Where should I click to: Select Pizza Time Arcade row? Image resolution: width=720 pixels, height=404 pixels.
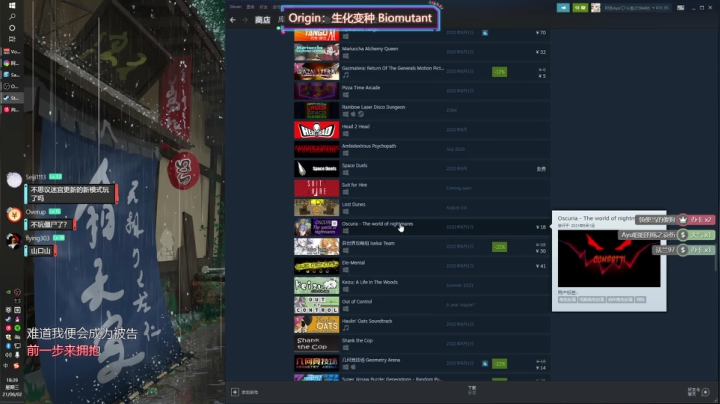click(422, 91)
